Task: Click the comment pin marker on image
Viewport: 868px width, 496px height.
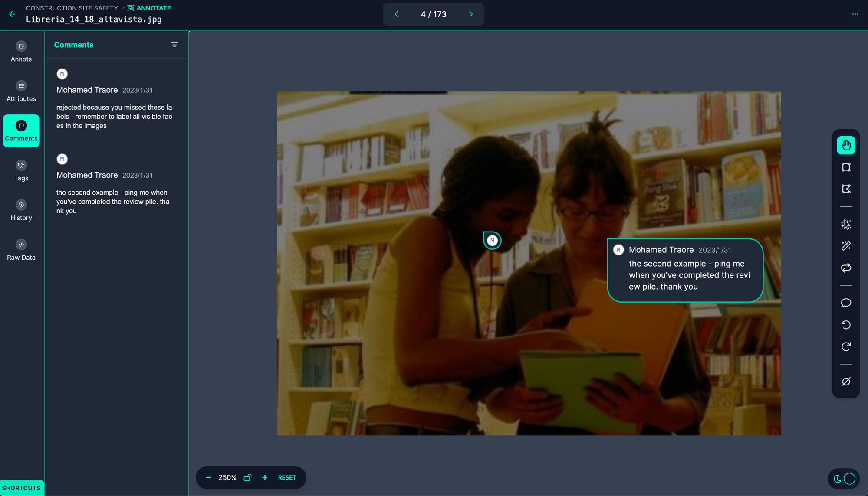Action: (x=492, y=240)
